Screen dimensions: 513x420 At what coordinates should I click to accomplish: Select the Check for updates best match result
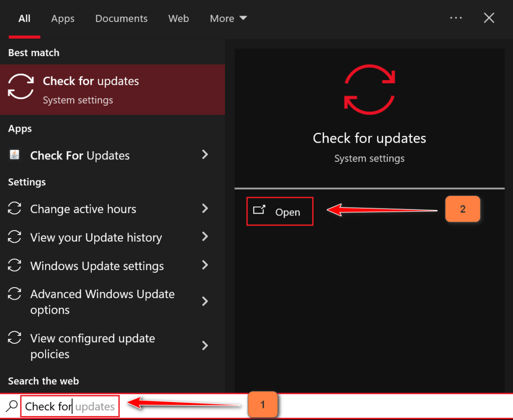112,90
